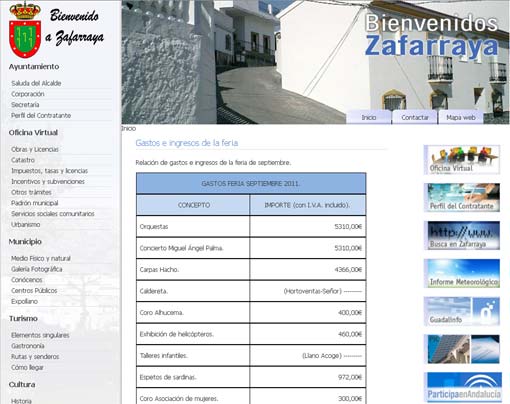Open the Historia link
Image resolution: width=510 pixels, height=404 pixels.
coord(21,401)
